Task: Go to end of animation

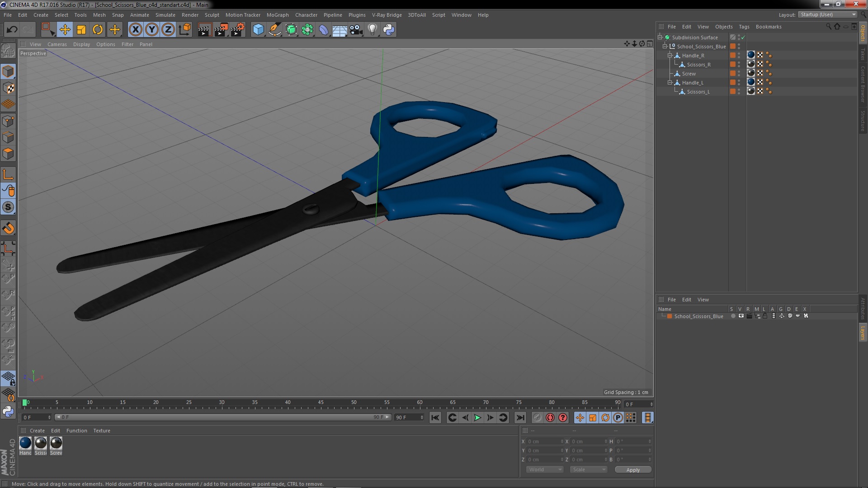Action: (520, 418)
